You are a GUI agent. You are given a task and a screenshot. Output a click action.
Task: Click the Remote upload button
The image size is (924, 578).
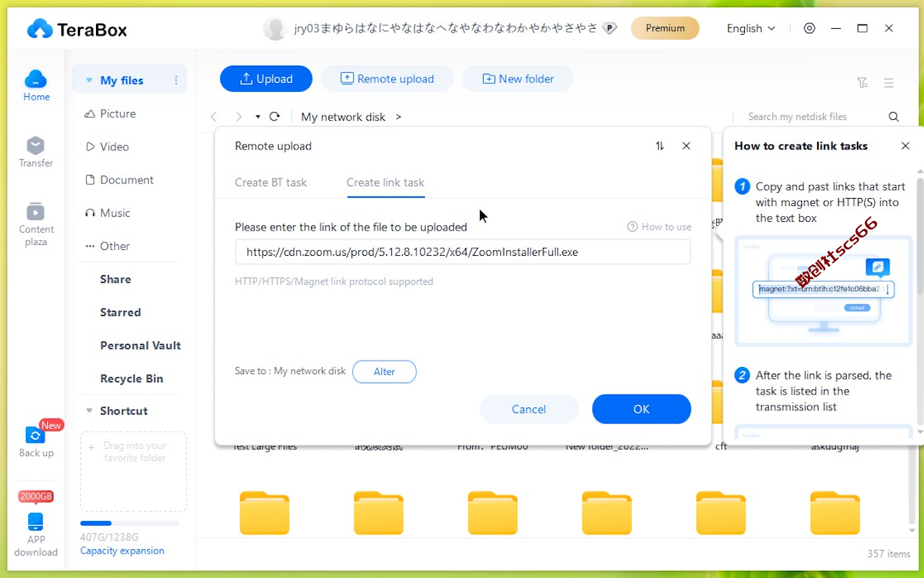387,79
